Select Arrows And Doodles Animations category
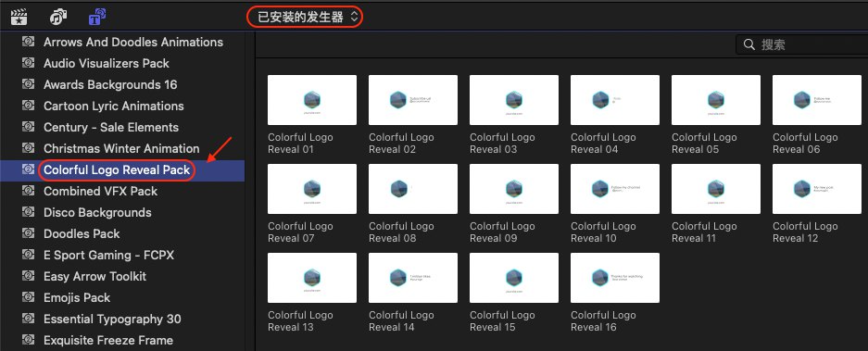Image resolution: width=868 pixels, height=351 pixels. click(x=133, y=42)
